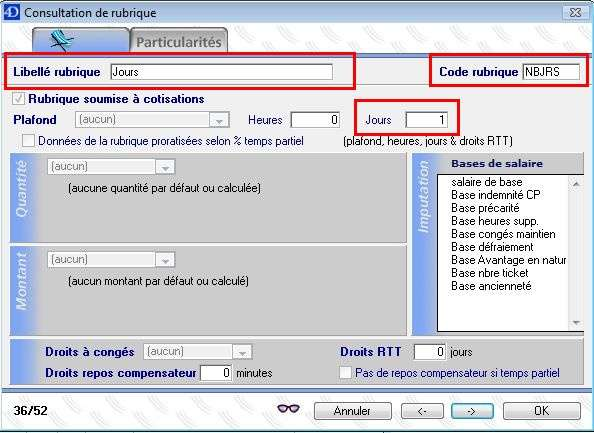Go to the next record arrow button
This screenshot has height=433, width=594.
tap(472, 411)
